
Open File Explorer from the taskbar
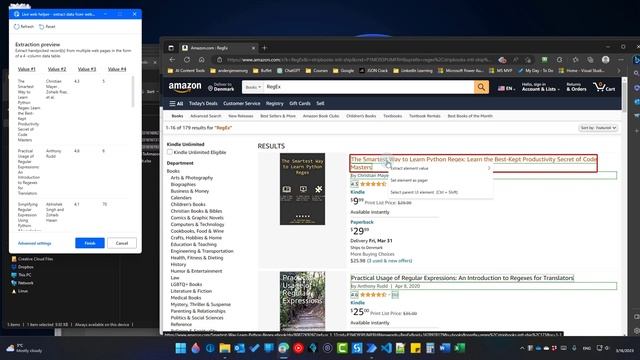point(224,348)
